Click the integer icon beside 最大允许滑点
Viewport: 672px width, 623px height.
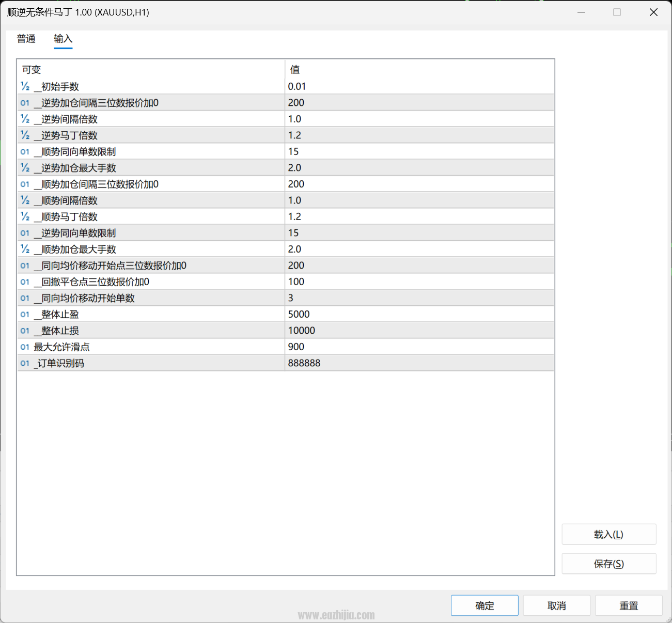[25, 347]
